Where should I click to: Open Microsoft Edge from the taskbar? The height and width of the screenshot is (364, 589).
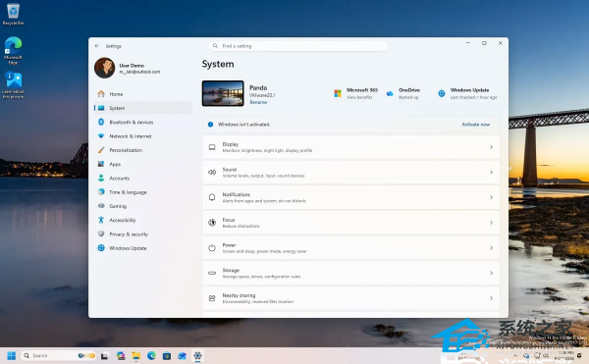(151, 355)
